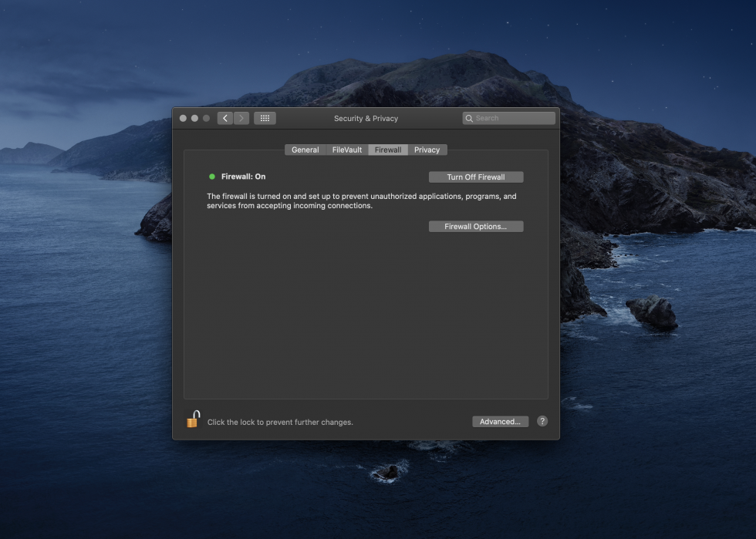The width and height of the screenshot is (756, 539).
Task: Focus the Search input field
Action: pos(513,119)
